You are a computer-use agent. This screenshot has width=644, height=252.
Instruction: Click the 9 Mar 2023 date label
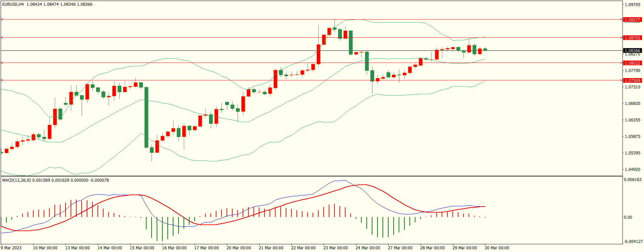(x=11, y=248)
